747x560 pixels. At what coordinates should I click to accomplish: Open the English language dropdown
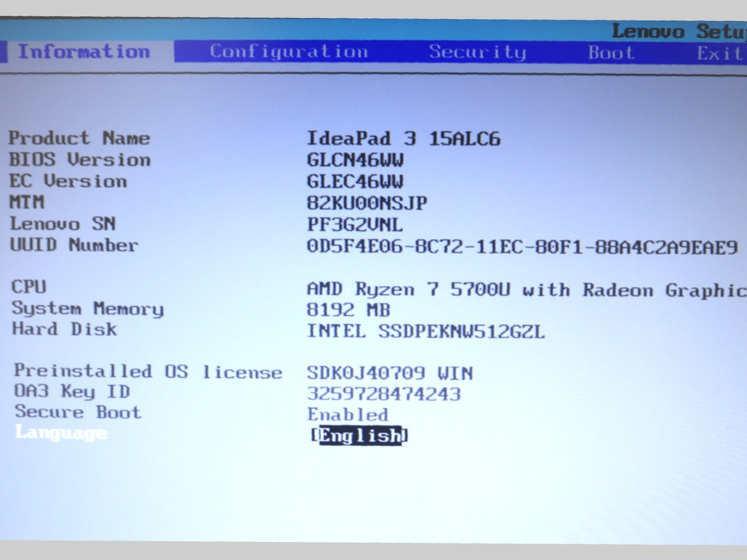[x=359, y=435]
